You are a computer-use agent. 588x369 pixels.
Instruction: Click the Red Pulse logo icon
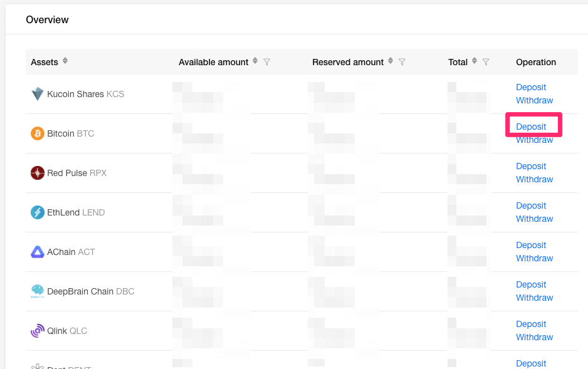38,173
